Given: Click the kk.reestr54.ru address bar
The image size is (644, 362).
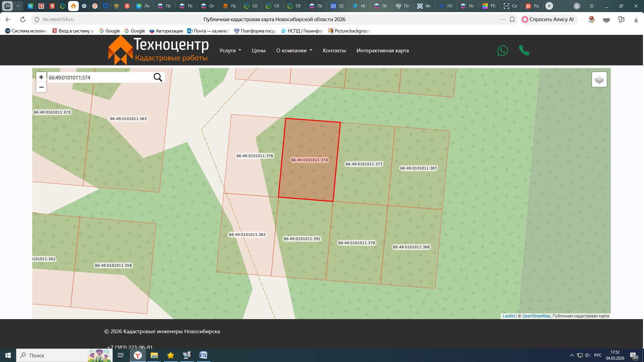Looking at the screenshot, I should [x=58, y=19].
